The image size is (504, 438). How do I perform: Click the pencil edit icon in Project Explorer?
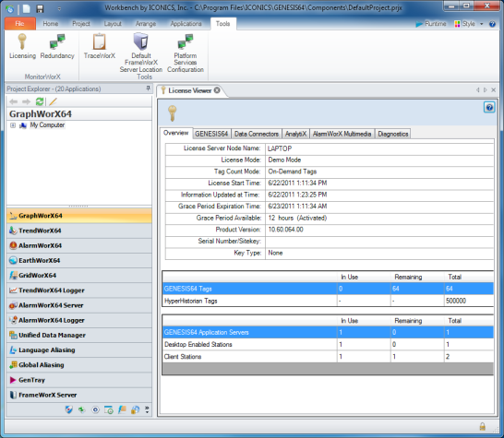53,101
